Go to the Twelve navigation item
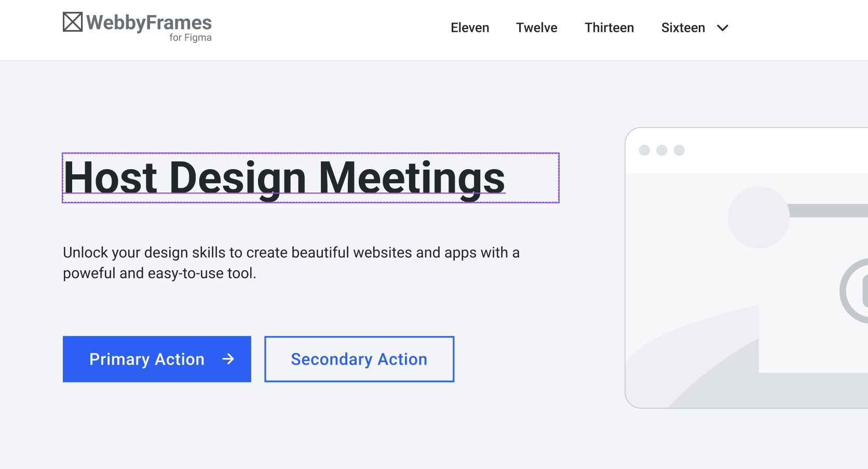 536,27
